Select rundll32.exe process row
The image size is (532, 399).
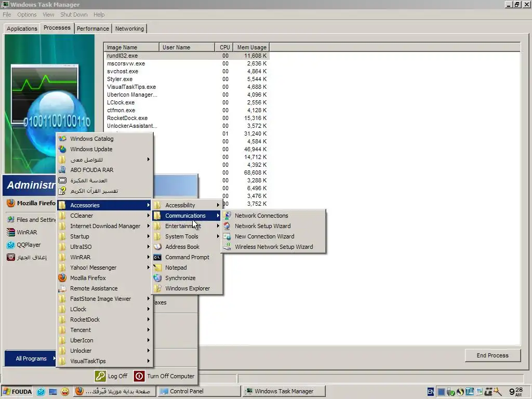(x=187, y=56)
